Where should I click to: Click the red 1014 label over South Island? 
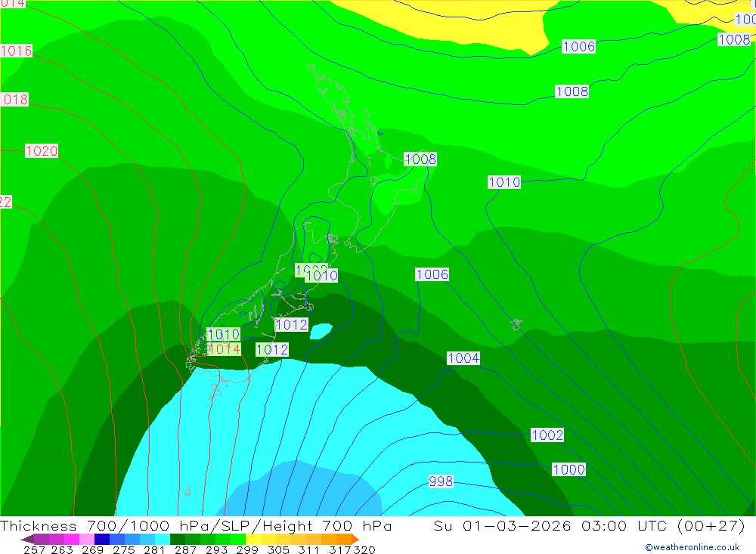pos(225,349)
